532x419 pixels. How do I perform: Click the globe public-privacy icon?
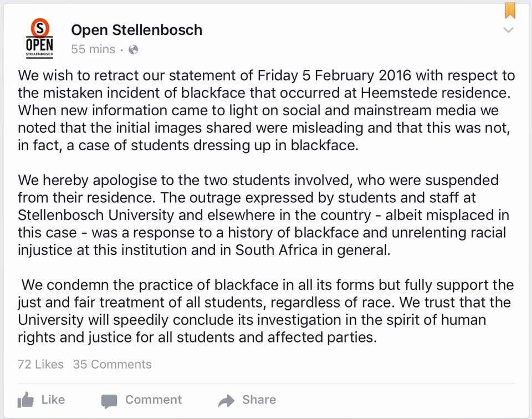(133, 49)
